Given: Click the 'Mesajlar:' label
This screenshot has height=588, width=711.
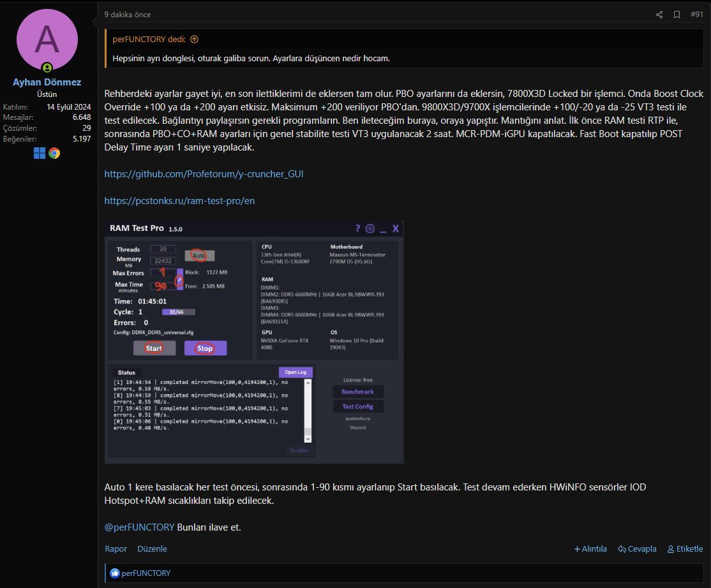Looking at the screenshot, I should (x=18, y=117).
